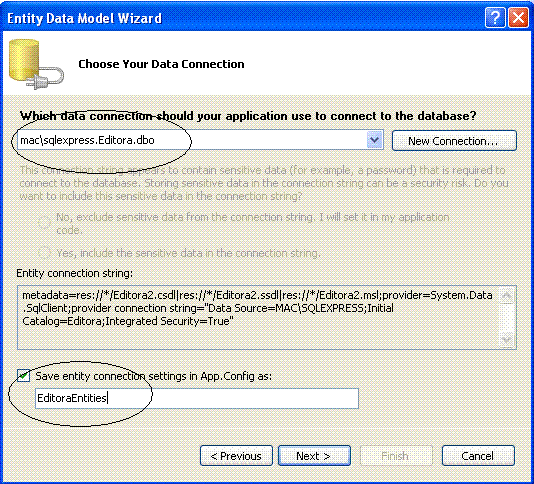The image size is (534, 484).
Task: Click the Entity connection string label
Action: [75, 273]
